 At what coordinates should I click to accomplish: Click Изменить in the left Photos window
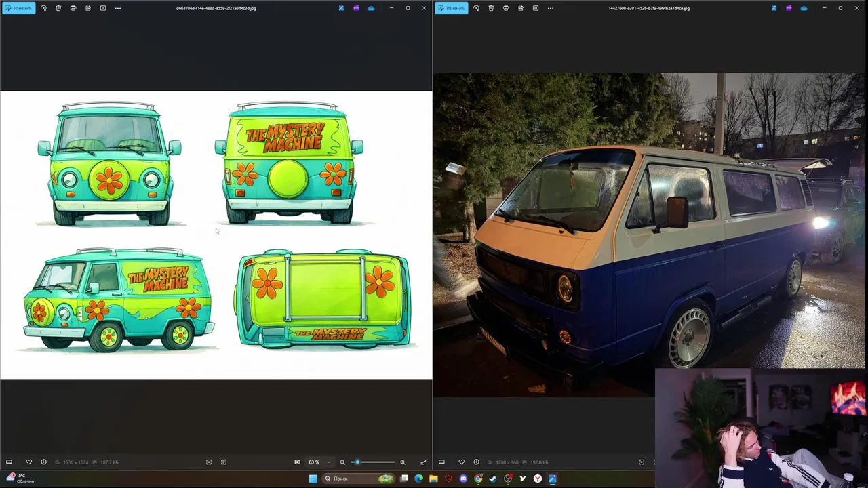pyautogui.click(x=18, y=8)
